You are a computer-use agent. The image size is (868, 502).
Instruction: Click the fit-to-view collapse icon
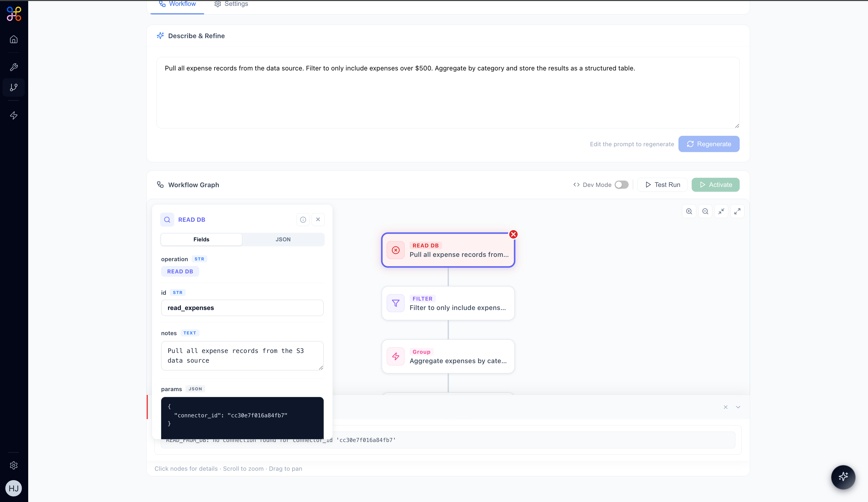point(721,211)
